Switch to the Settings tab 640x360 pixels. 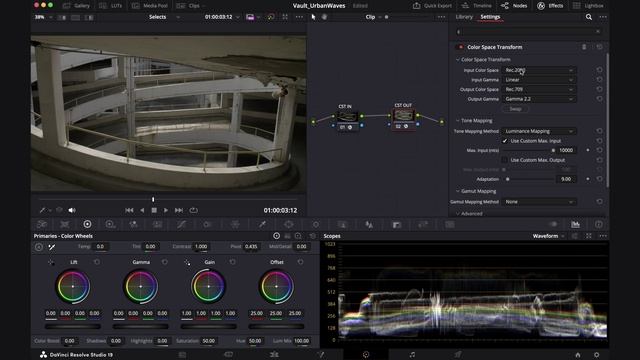click(490, 17)
